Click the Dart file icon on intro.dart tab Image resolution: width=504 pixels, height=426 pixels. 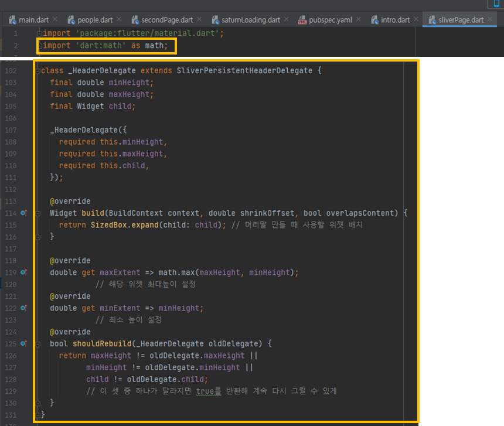(x=375, y=20)
